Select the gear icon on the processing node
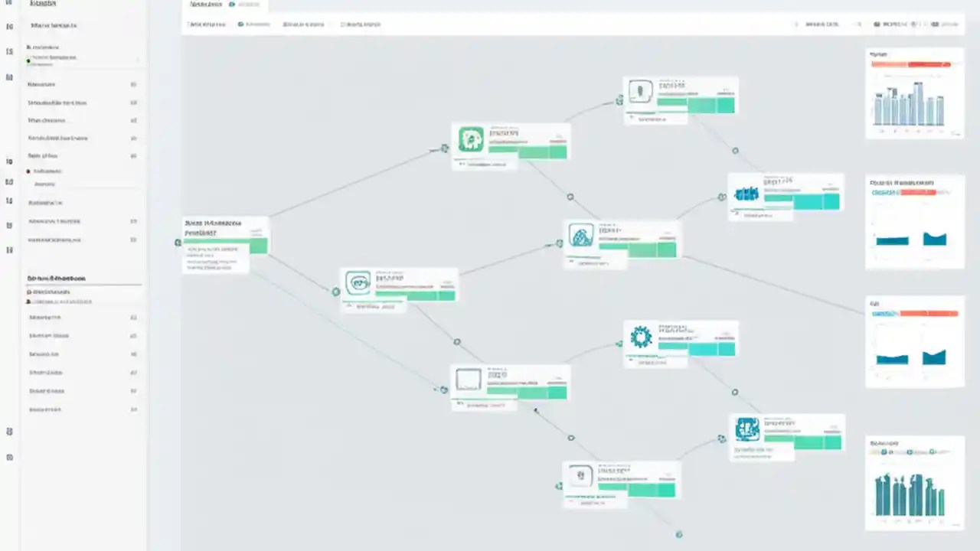Viewport: 980px width, 551px height. click(x=641, y=337)
